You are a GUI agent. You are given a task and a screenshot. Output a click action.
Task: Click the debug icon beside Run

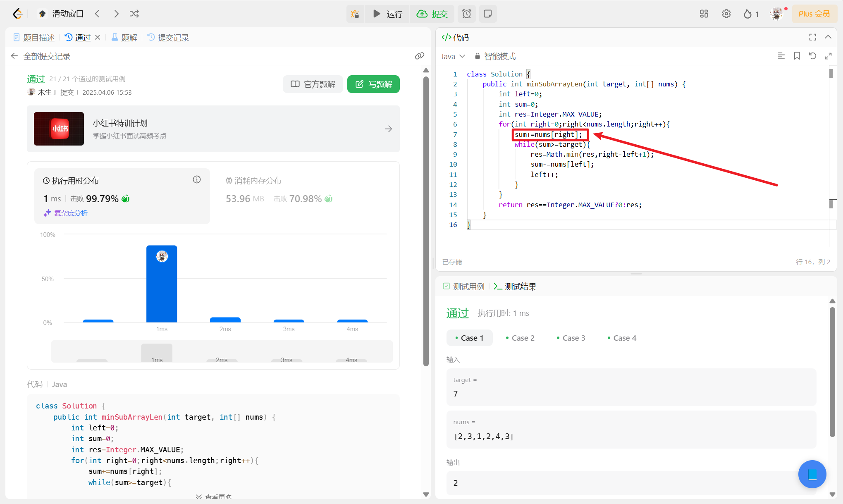[x=355, y=14]
